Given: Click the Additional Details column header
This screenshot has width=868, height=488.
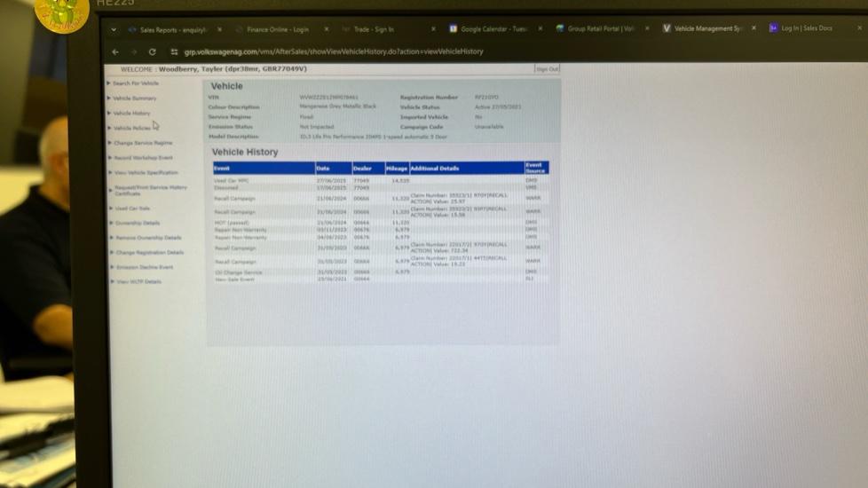Looking at the screenshot, I should pos(467,169).
